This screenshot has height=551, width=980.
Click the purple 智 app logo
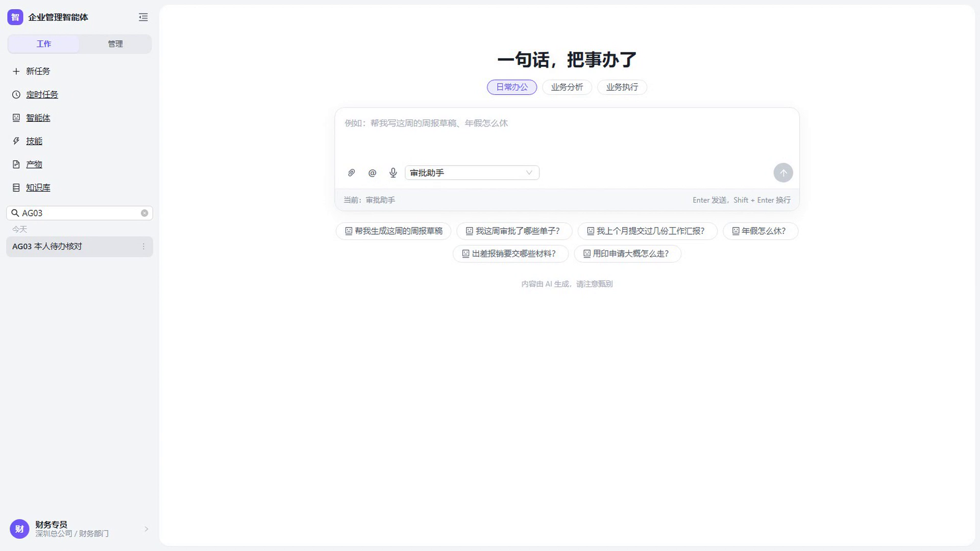[x=15, y=17]
